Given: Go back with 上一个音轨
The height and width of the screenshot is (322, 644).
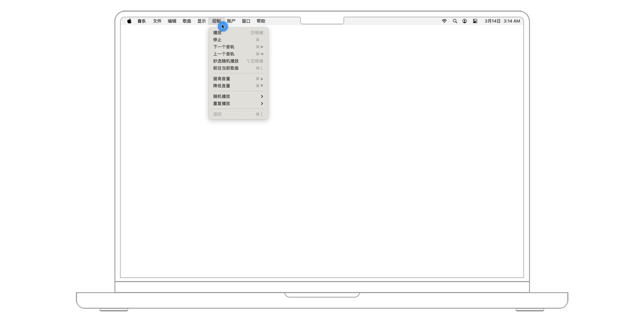Looking at the screenshot, I should (x=238, y=54).
